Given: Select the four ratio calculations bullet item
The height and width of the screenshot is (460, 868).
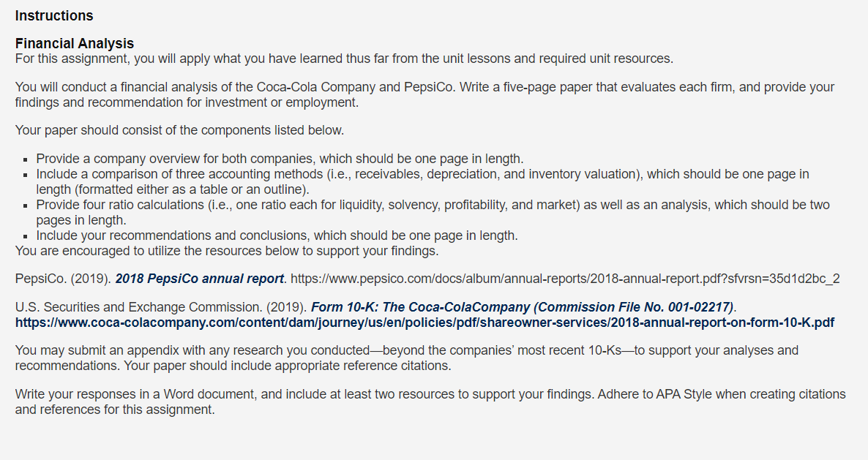Looking at the screenshot, I should point(433,213).
